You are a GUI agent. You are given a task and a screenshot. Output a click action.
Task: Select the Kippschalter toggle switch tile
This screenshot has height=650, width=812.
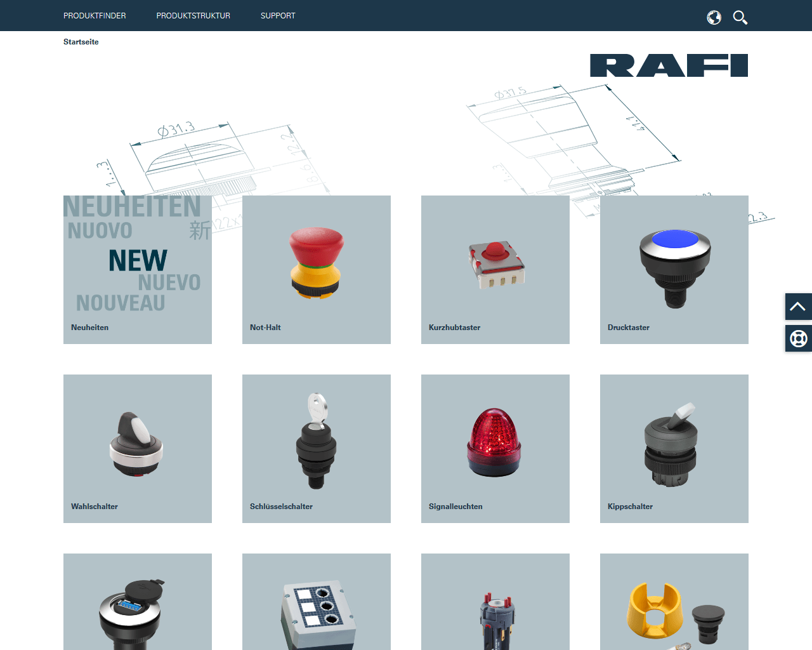(x=674, y=448)
